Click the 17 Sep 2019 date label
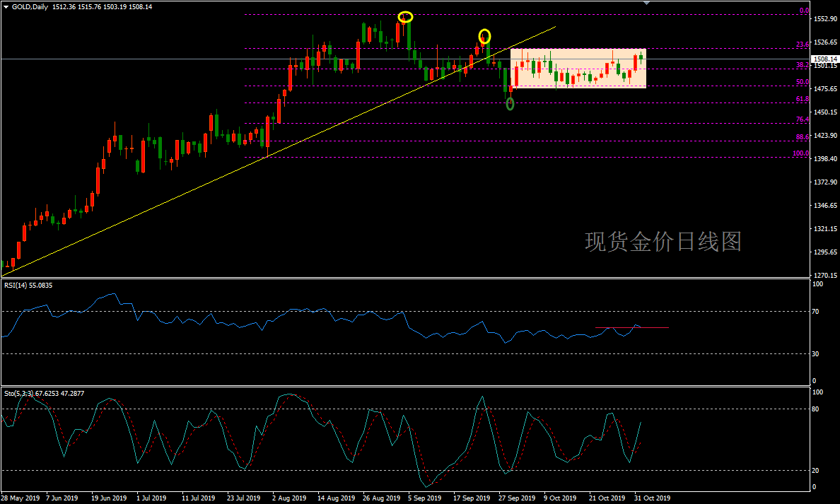 pos(472,498)
